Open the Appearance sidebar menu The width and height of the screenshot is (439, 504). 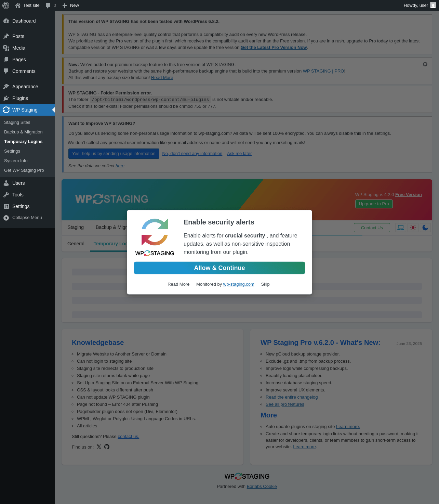[x=27, y=87]
